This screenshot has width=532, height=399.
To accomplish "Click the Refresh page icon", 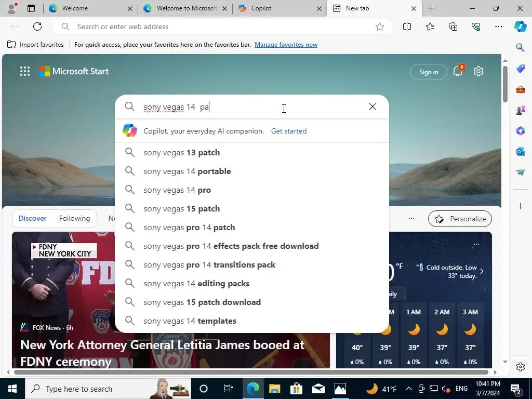I will pos(37,26).
